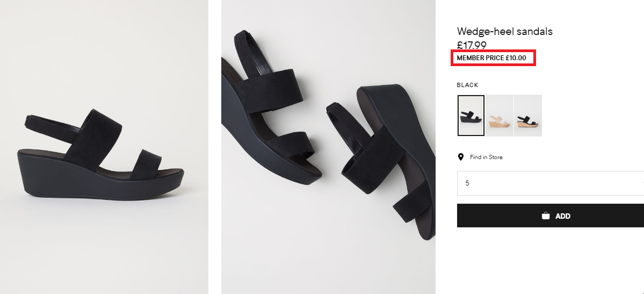Viewport: 644px width, 294px height.
Task: Click the location pin icon
Action: [x=461, y=157]
